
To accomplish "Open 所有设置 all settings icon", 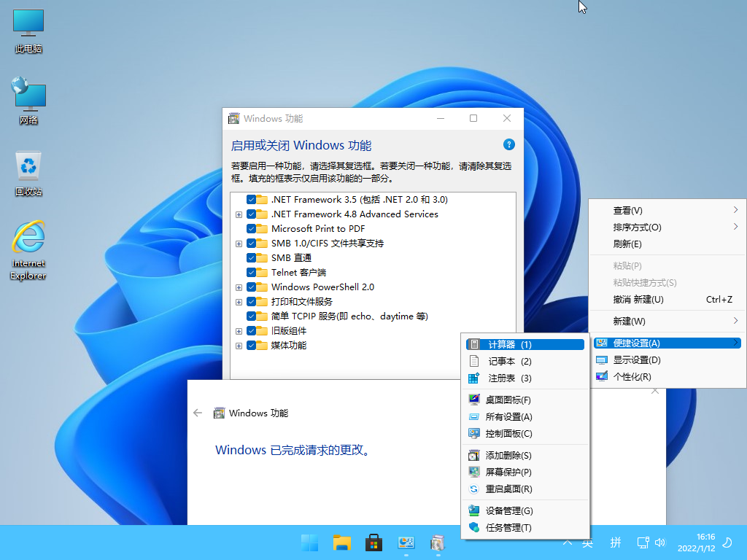I will [474, 416].
